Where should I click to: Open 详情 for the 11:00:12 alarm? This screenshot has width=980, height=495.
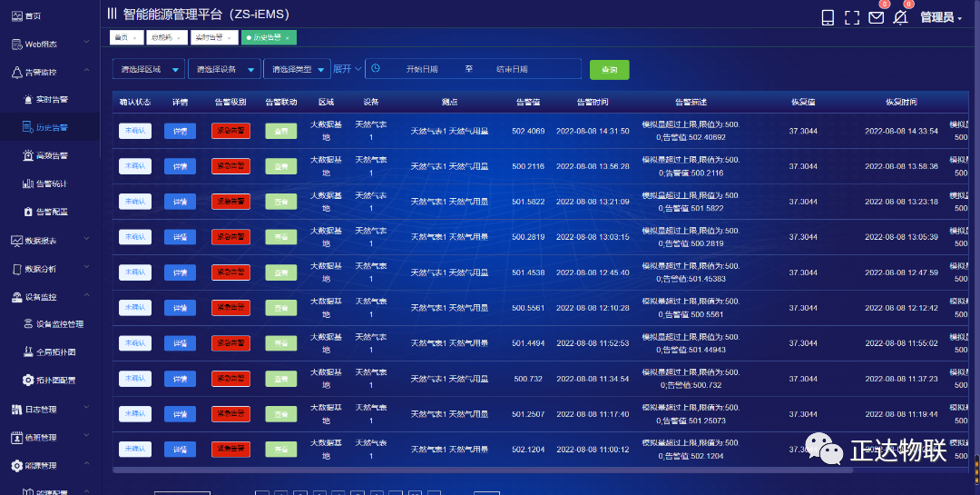point(180,450)
